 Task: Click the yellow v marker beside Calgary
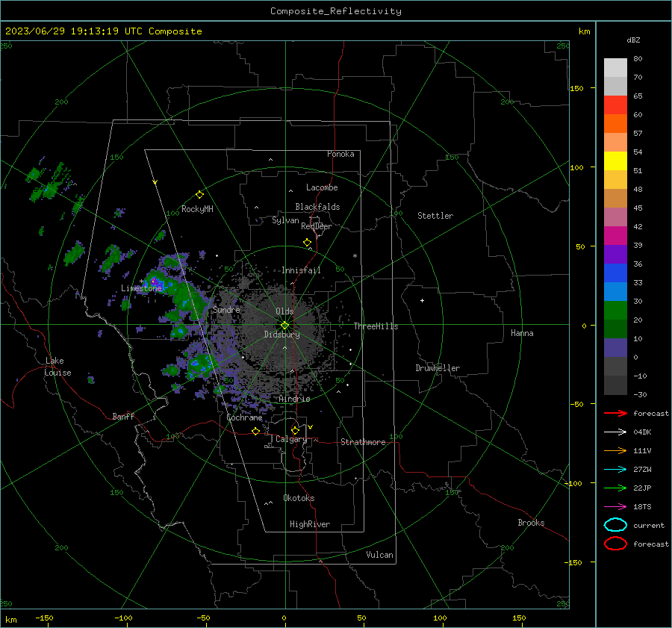coord(311,427)
